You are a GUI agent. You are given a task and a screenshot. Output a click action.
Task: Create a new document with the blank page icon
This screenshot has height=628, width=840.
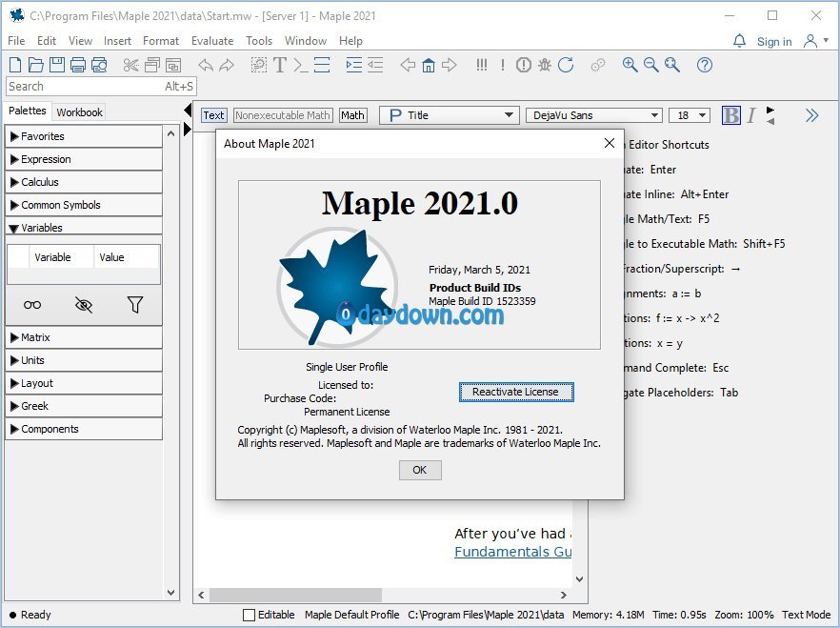coord(15,65)
